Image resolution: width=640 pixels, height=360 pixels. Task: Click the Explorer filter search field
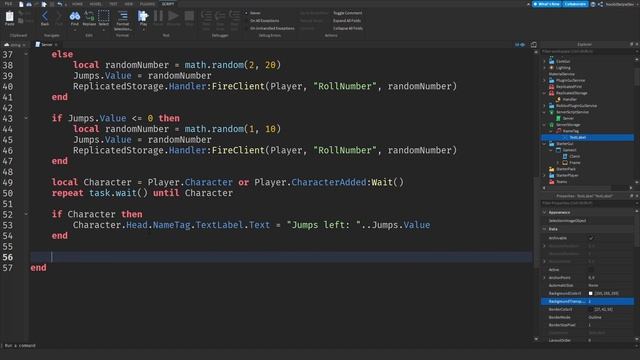pyautogui.click(x=587, y=51)
